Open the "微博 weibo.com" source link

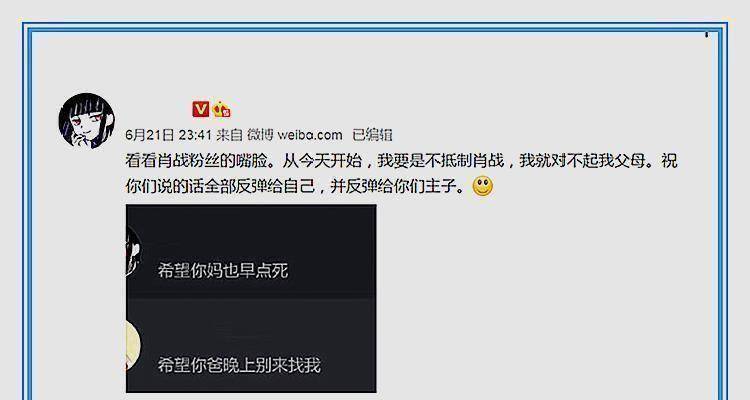click(295, 135)
